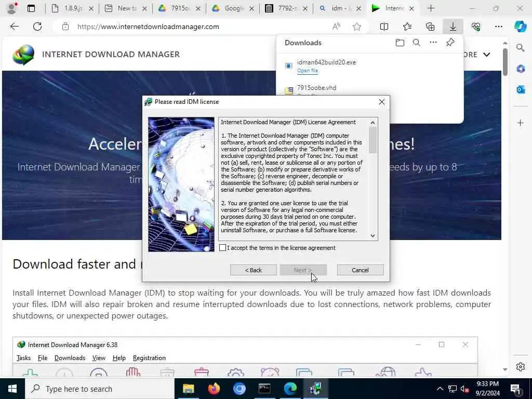Image resolution: width=532 pixels, height=399 pixels.
Task: Click the taskbar search box
Action: [x=100, y=389]
